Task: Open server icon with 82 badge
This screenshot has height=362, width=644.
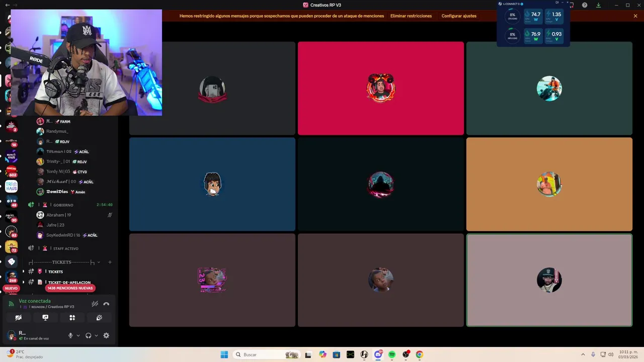Action: pos(11,232)
